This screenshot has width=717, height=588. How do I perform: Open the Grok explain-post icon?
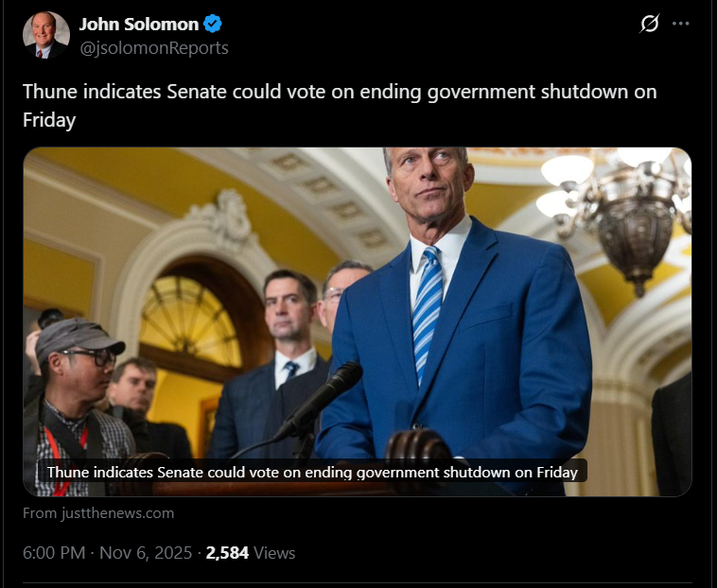point(649,24)
